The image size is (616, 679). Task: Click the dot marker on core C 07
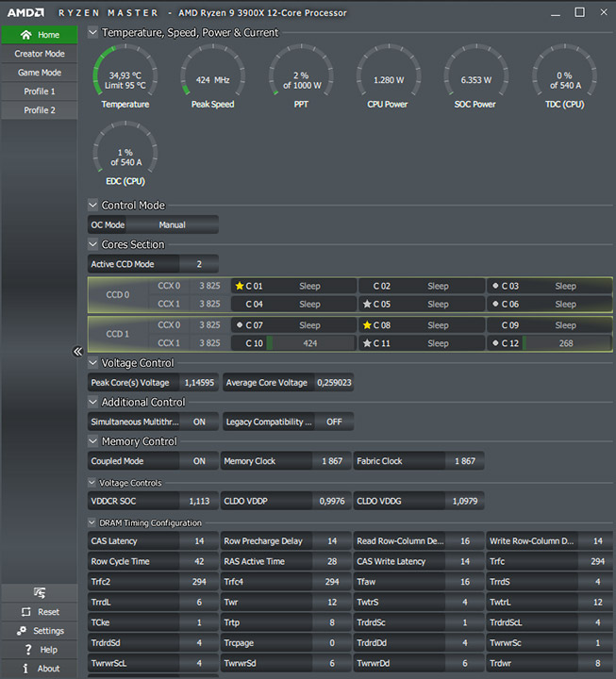click(240, 324)
